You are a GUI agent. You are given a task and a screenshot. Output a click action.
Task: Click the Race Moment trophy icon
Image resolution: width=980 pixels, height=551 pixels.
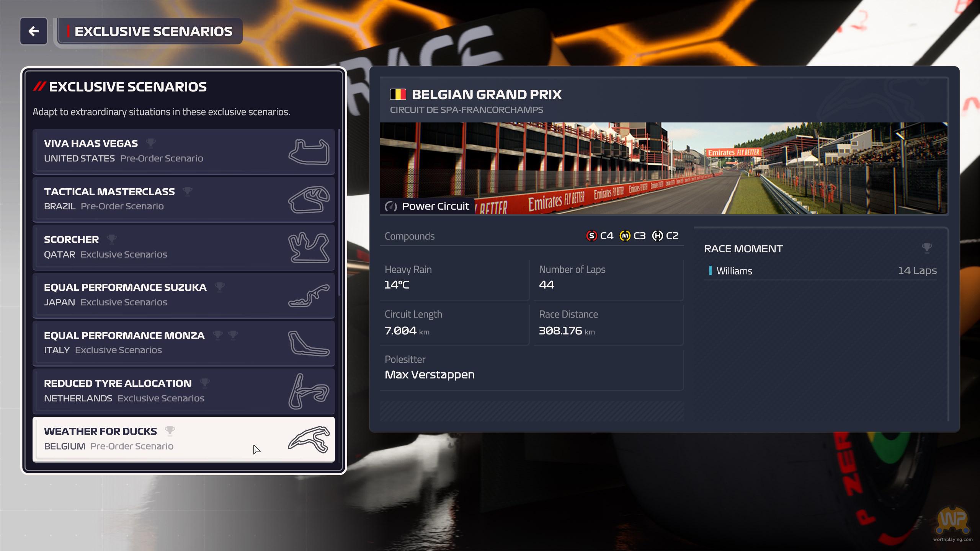pos(926,248)
